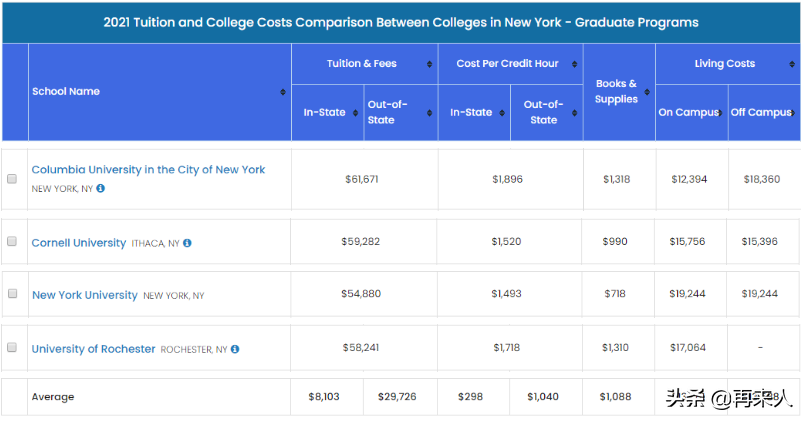
Task: Follow the New York University link
Action: click(x=85, y=296)
